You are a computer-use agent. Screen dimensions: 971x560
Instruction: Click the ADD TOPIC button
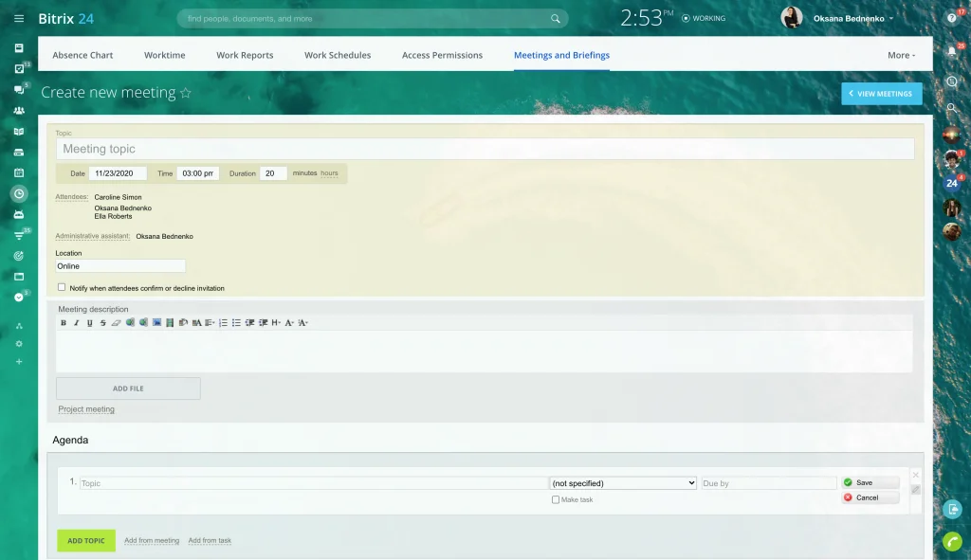click(85, 540)
